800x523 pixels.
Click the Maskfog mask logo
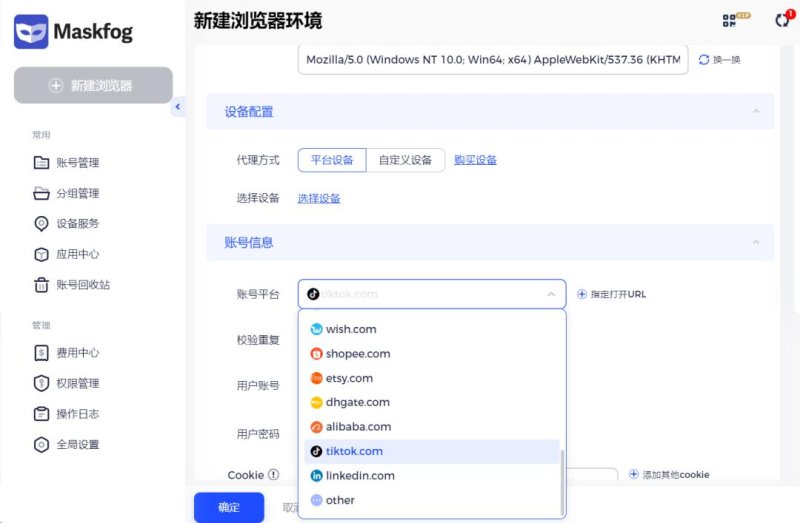pyautogui.click(x=31, y=32)
